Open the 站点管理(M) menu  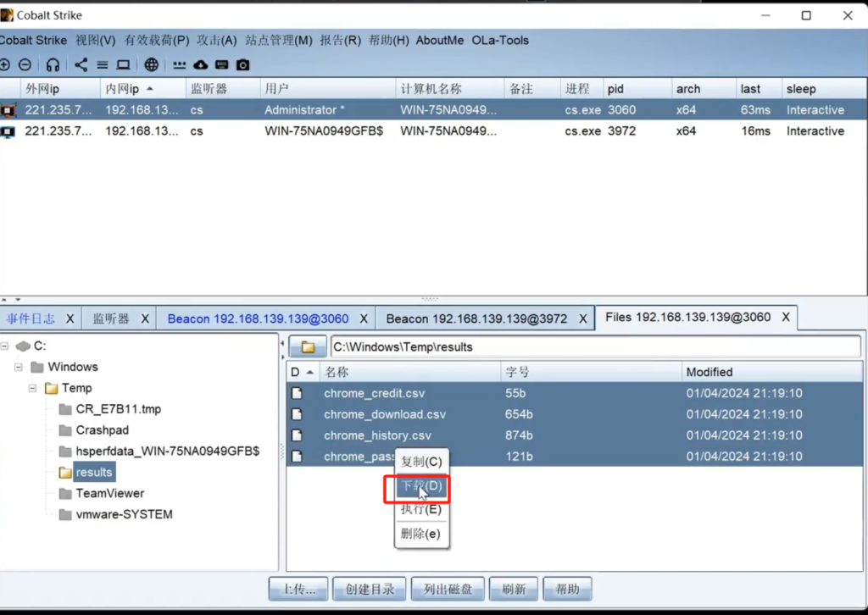pos(278,41)
